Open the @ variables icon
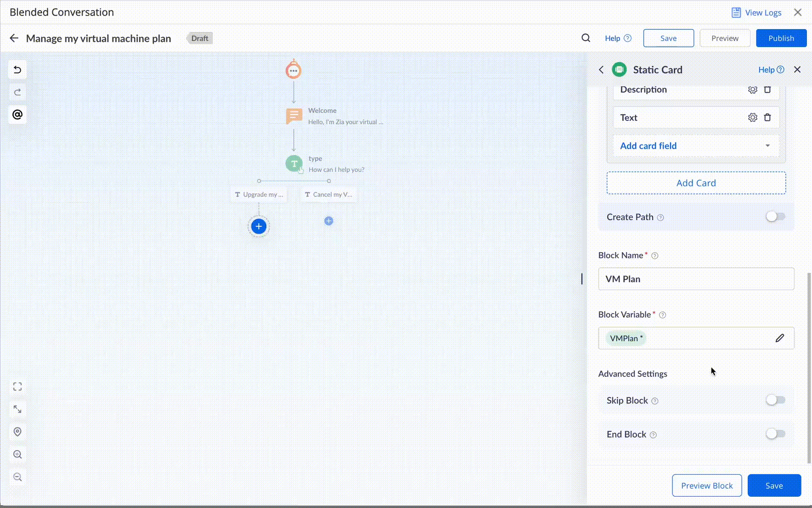 pyautogui.click(x=17, y=115)
